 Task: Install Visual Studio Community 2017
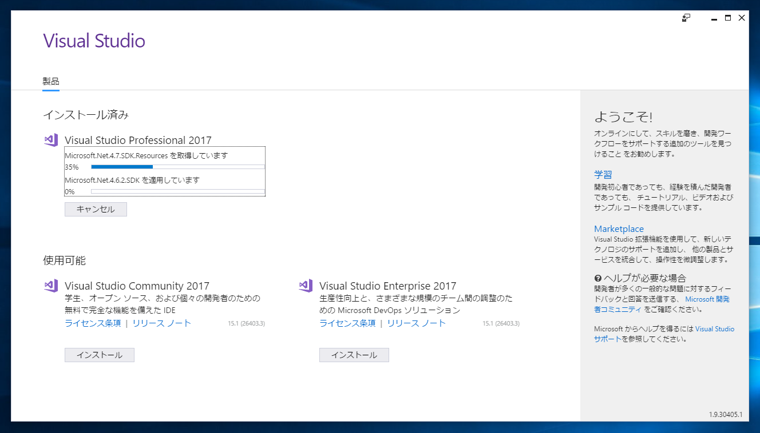pos(99,355)
